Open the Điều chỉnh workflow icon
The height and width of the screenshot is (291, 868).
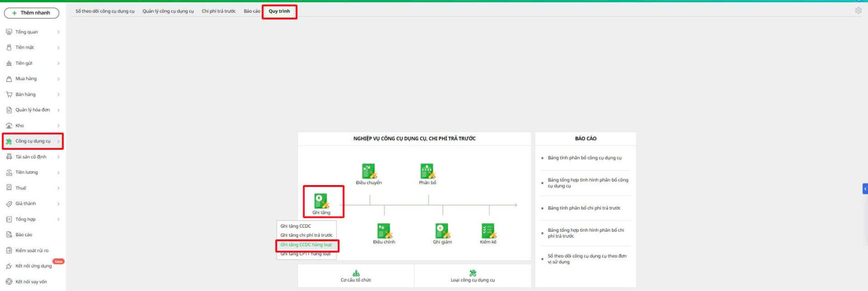(x=384, y=231)
